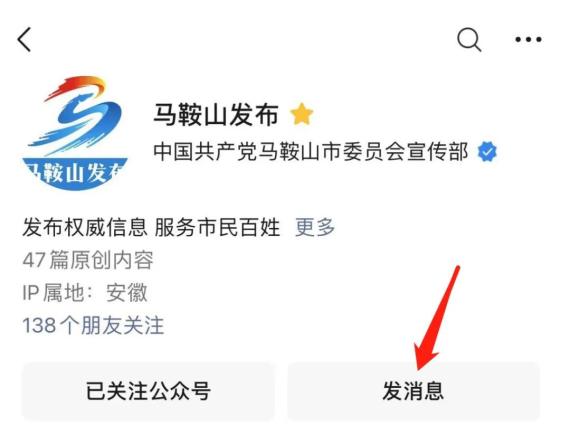Tap 发布权威信息 服务市民百姓 description
570x435 pixels.
pos(151,227)
